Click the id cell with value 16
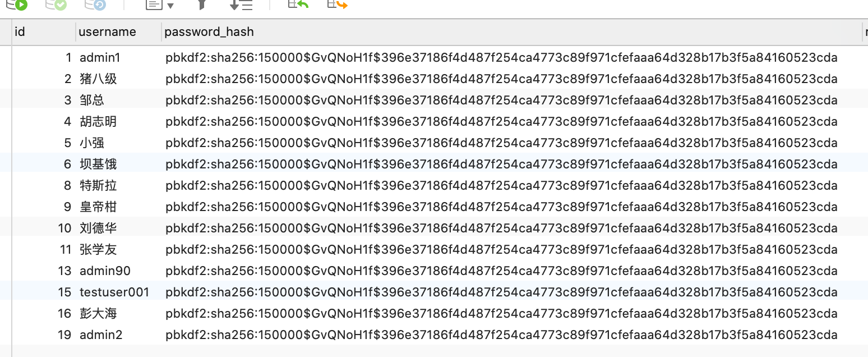This screenshot has width=868, height=357. (x=44, y=313)
